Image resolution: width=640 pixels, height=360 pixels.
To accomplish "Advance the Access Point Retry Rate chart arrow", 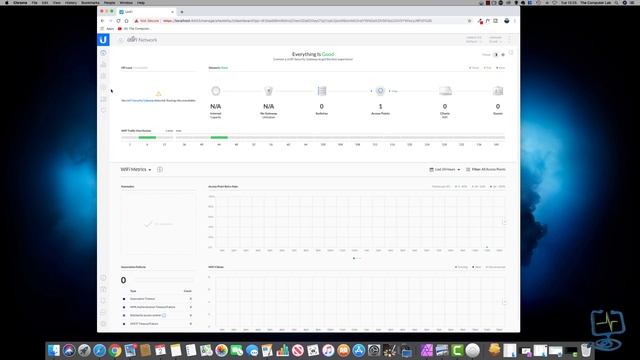I will [505, 222].
